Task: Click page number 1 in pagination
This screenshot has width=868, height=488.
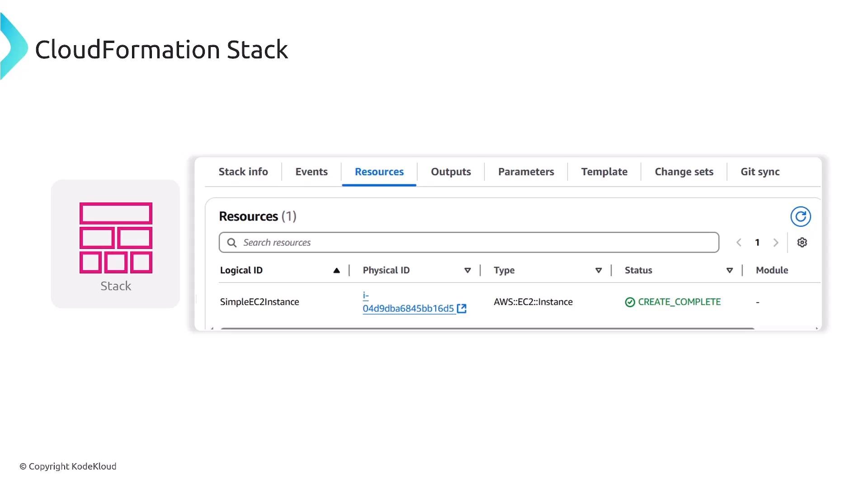Action: (x=757, y=243)
